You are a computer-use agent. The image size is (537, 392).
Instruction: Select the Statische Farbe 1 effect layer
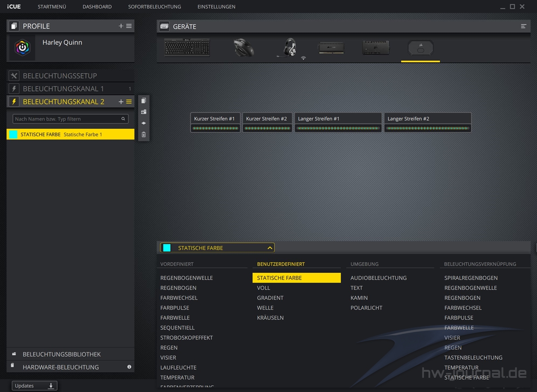(x=71, y=134)
